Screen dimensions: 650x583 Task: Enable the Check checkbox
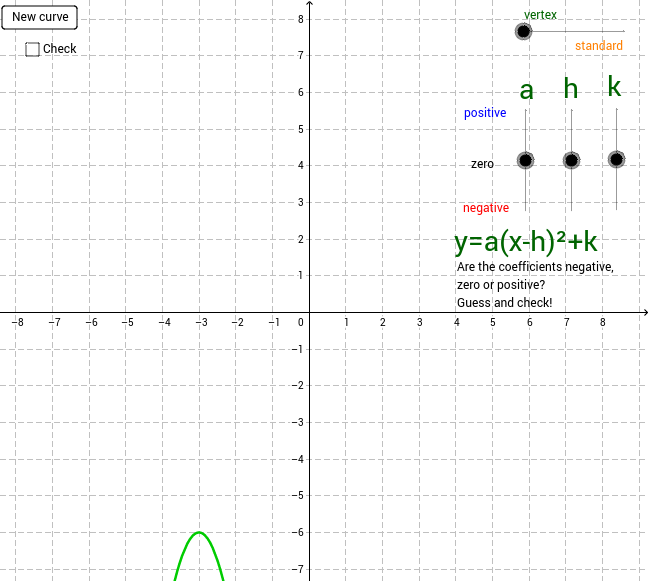click(32, 49)
